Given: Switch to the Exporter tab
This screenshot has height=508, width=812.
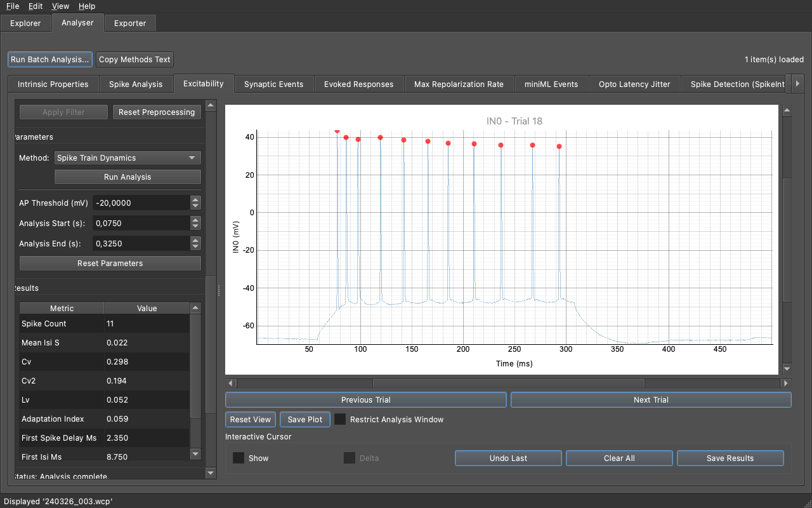Looking at the screenshot, I should (x=130, y=23).
